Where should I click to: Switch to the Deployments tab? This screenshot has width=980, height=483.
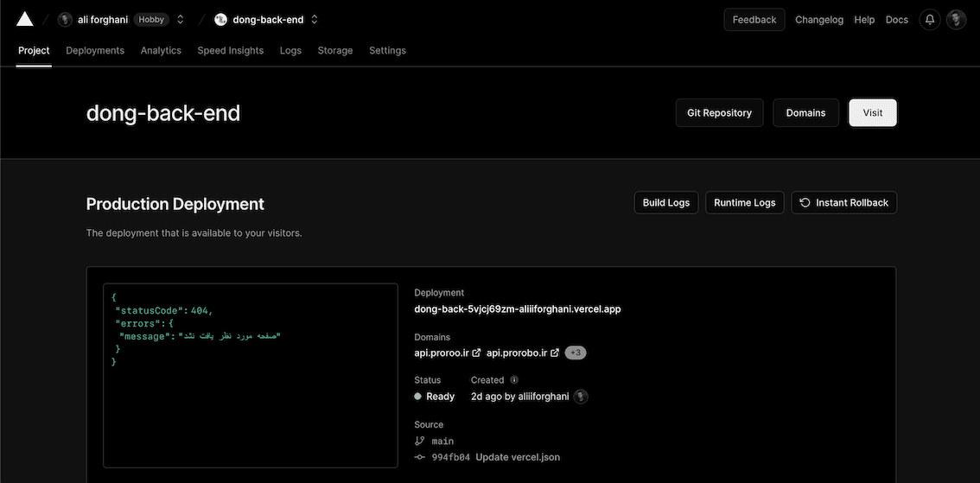click(x=95, y=51)
